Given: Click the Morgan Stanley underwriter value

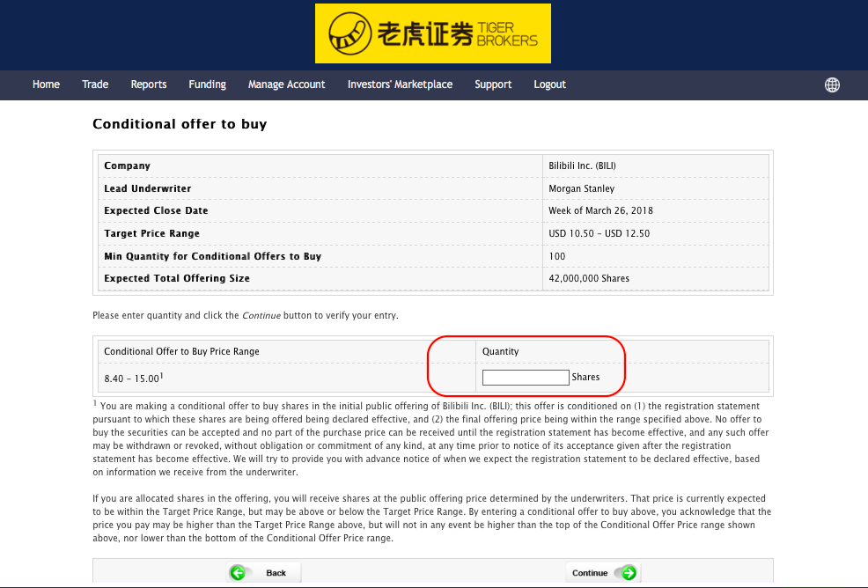Looking at the screenshot, I should pyautogui.click(x=581, y=188).
